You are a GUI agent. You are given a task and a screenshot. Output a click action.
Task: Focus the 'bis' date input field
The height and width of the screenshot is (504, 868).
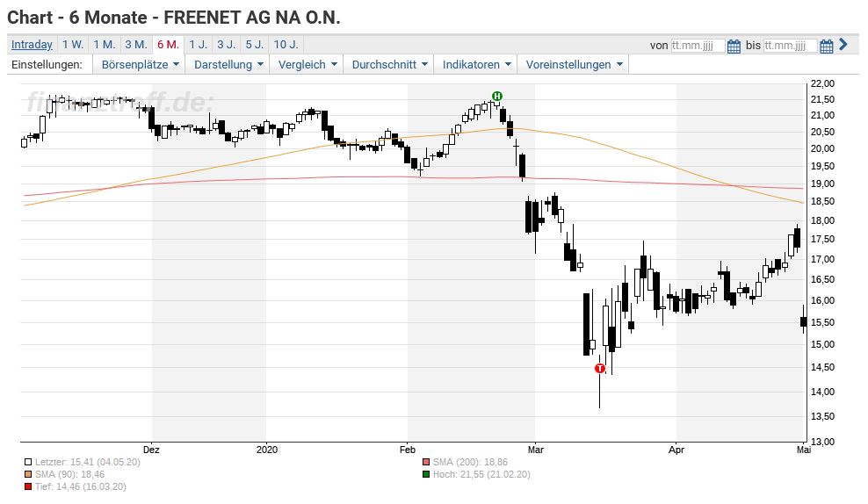[790, 46]
